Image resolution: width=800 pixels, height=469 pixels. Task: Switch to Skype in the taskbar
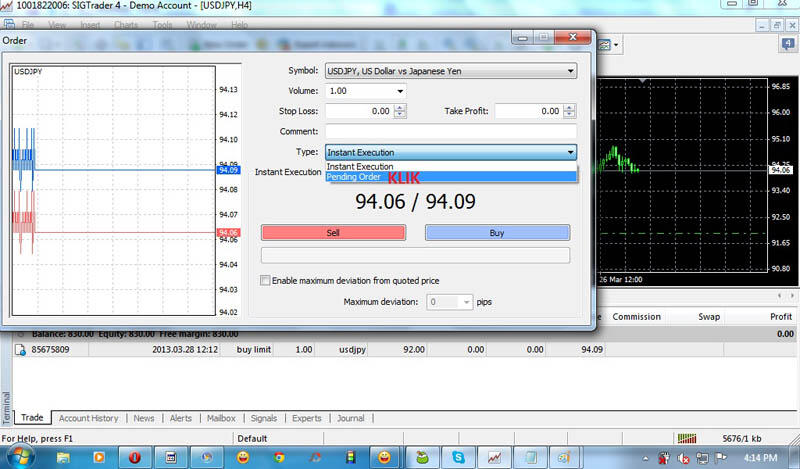(x=458, y=457)
